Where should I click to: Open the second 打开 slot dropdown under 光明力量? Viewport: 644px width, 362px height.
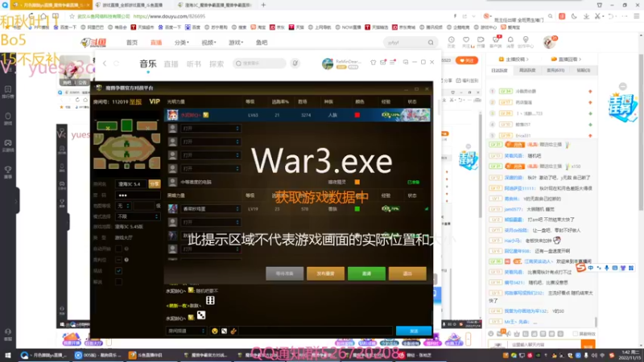[x=211, y=142]
